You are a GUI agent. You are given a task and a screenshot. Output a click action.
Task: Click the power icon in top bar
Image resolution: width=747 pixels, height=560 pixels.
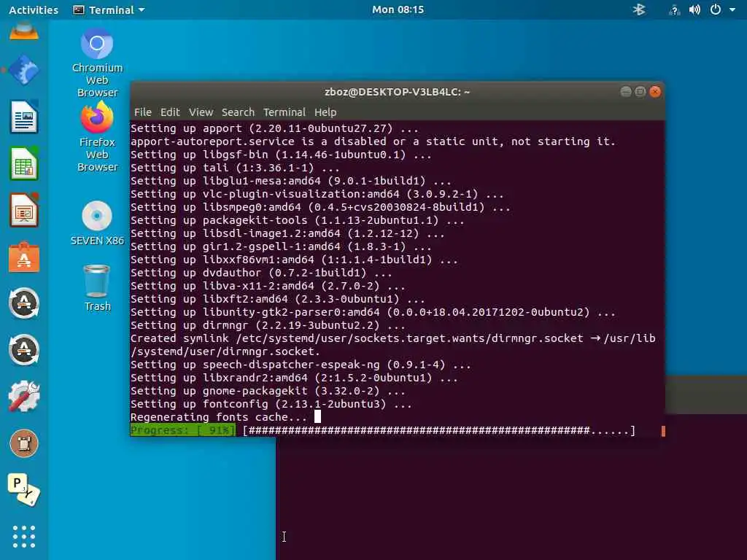pyautogui.click(x=716, y=9)
